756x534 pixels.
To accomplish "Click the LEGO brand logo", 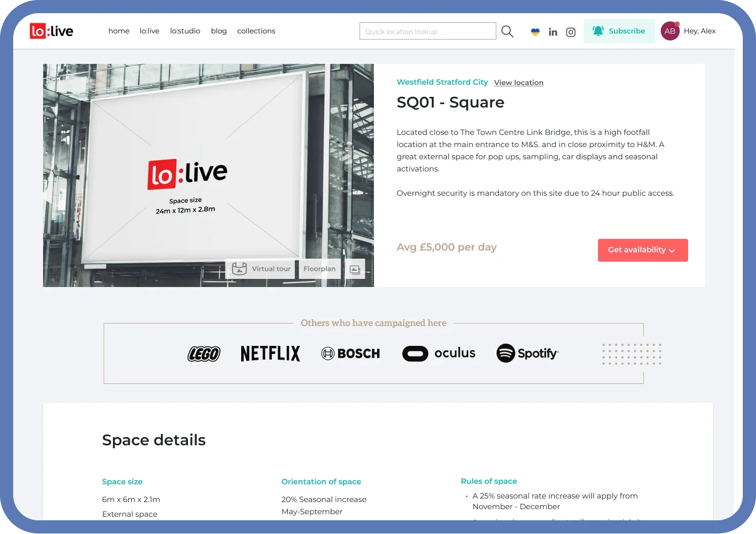I will click(x=204, y=353).
